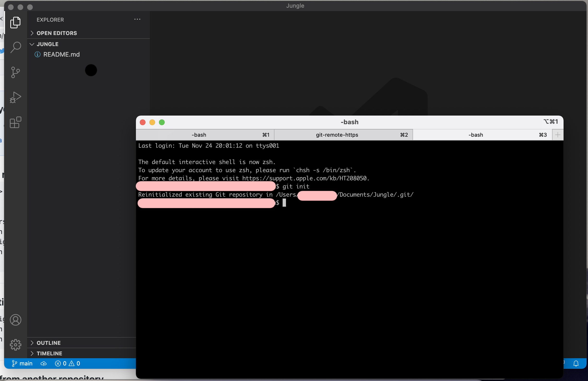Click the notifications bell icon
This screenshot has height=381, width=588.
(576, 363)
